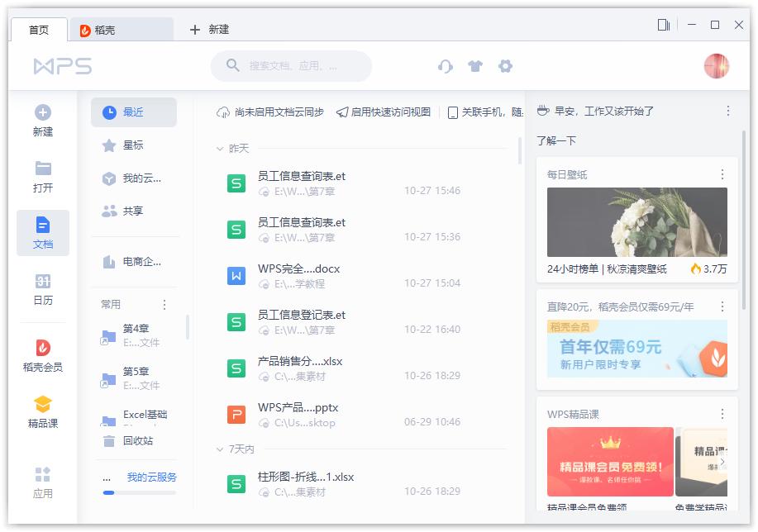Open the skin center shirt icon

point(475,66)
